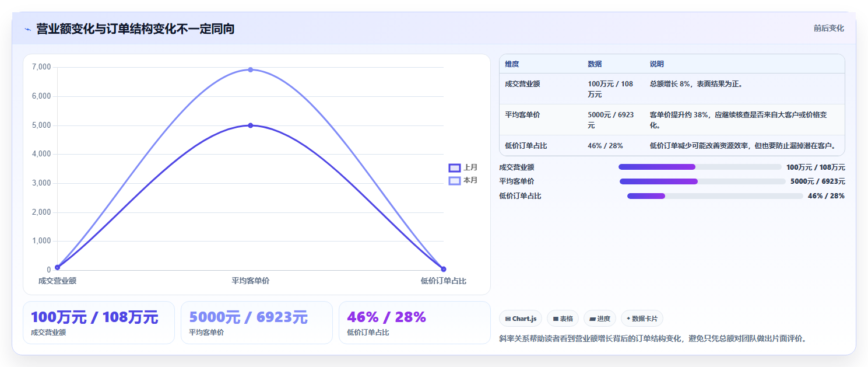
Task: Toggle the 本月 legend swatch
Action: point(455,181)
